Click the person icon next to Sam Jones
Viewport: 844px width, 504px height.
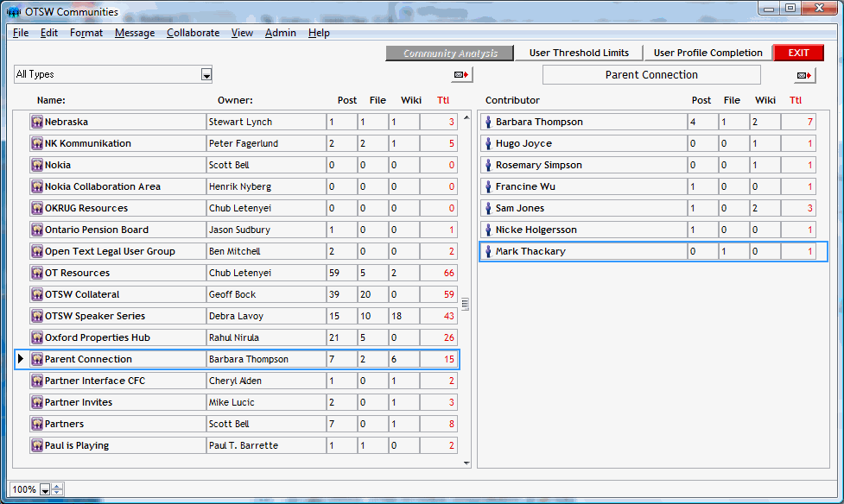coord(488,209)
